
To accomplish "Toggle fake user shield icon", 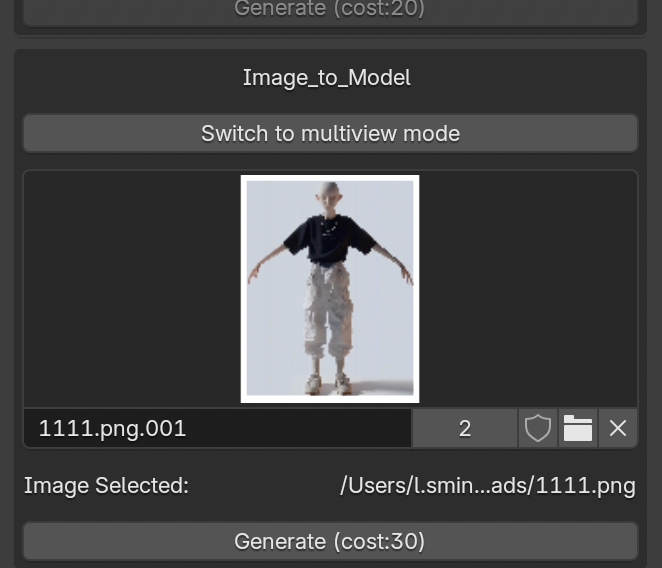I will tap(537, 428).
